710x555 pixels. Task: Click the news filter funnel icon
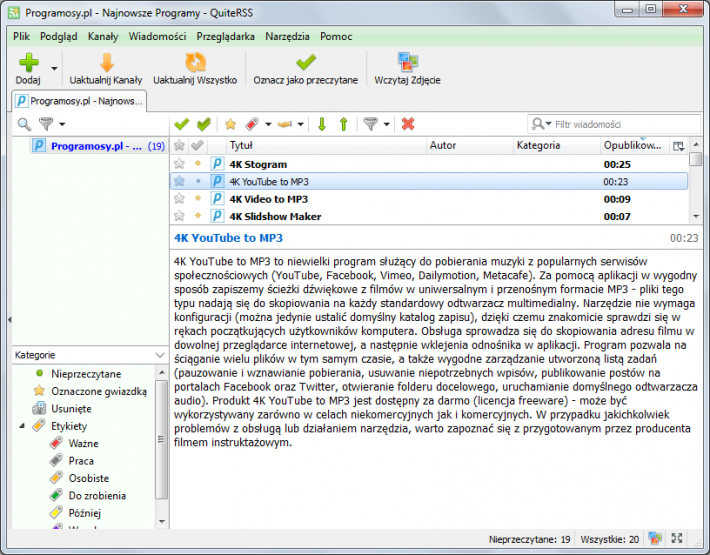pyautogui.click(x=370, y=124)
